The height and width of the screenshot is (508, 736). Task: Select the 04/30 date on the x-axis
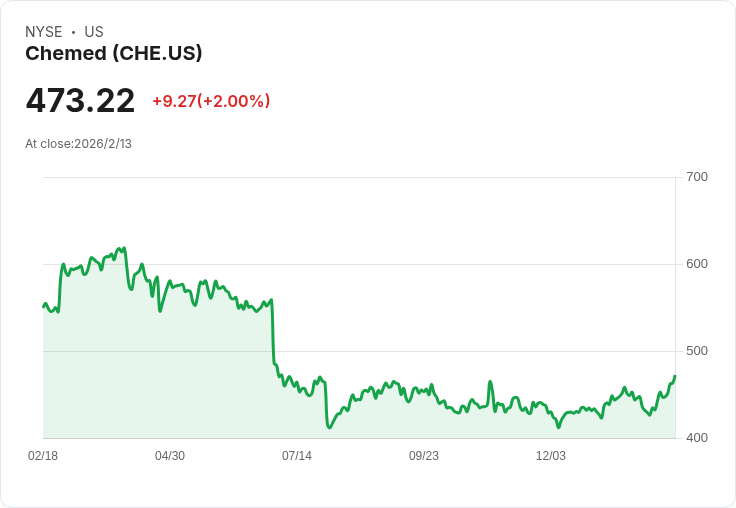[170, 456]
